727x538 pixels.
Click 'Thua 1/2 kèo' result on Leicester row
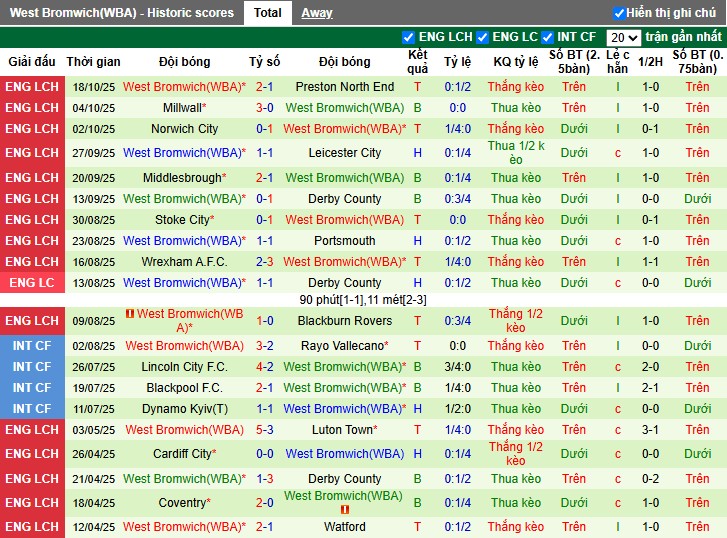516,153
